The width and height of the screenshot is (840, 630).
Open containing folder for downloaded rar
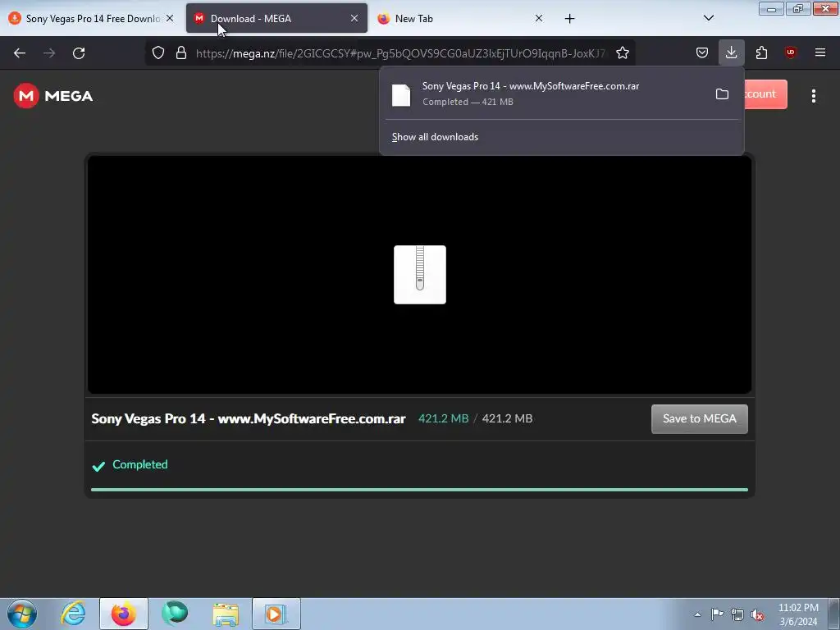[x=722, y=94]
